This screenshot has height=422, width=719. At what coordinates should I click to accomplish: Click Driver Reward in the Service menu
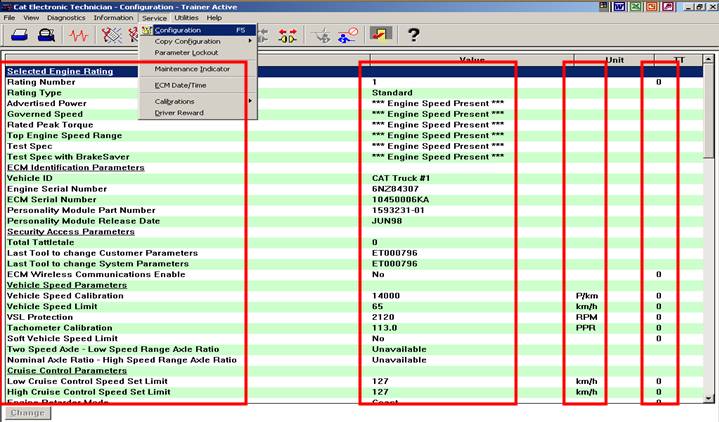(178, 112)
